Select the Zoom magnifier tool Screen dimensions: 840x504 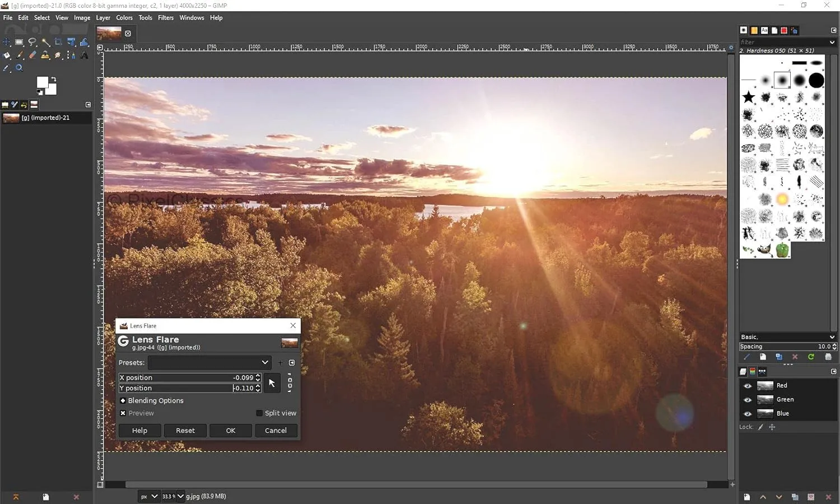click(x=19, y=68)
